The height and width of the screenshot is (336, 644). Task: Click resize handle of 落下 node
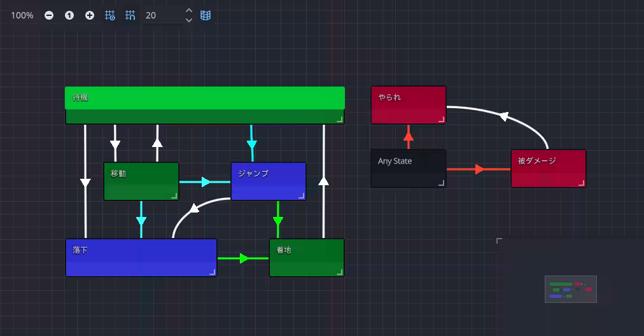point(213,272)
